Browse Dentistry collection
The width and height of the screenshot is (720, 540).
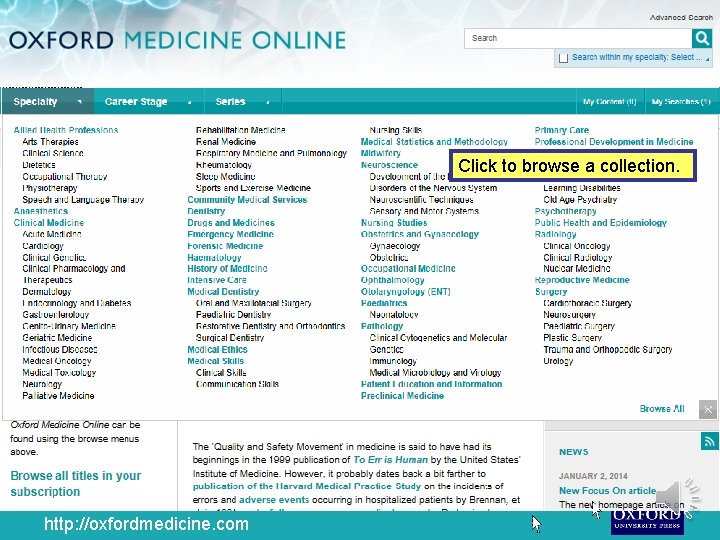tap(206, 211)
